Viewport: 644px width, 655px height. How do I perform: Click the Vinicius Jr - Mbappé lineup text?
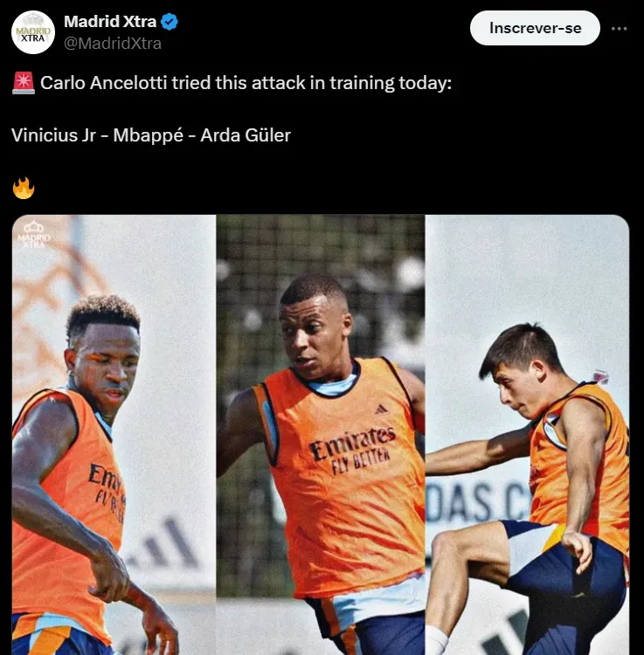[x=151, y=135]
